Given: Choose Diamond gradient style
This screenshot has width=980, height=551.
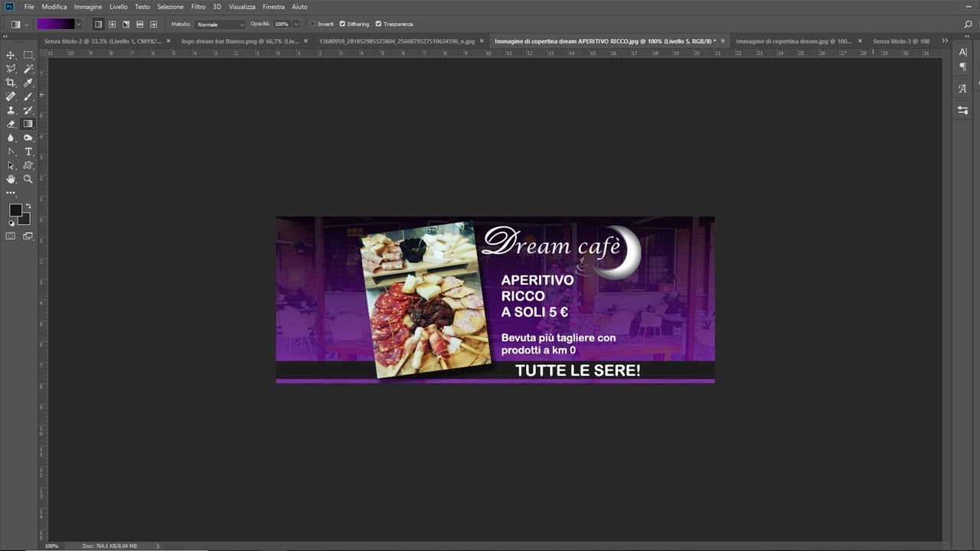Looking at the screenshot, I should click(153, 24).
